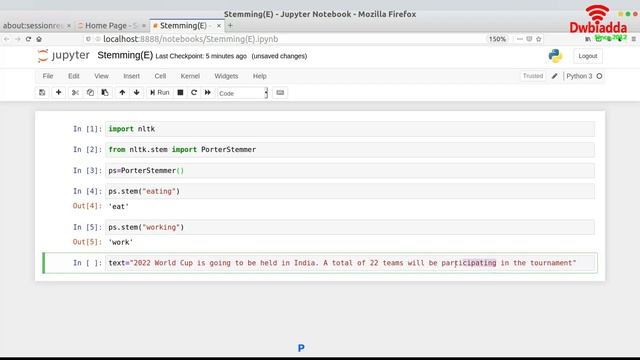Screen dimensions: 640x360
Task: Restart kernel and run all cells icon
Action: coord(208,93)
